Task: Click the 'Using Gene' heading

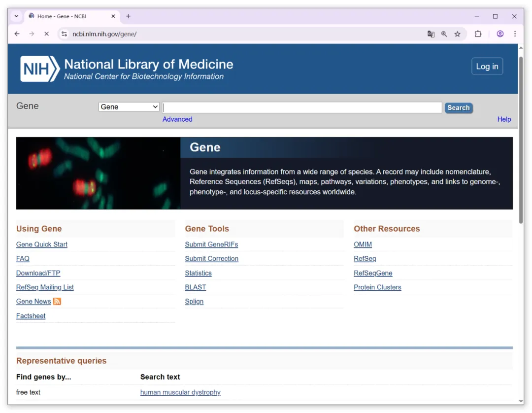Action: click(x=39, y=229)
